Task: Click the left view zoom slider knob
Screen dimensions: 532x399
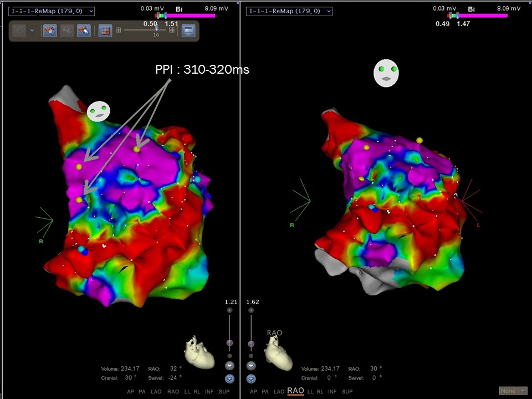Action: coord(229,343)
